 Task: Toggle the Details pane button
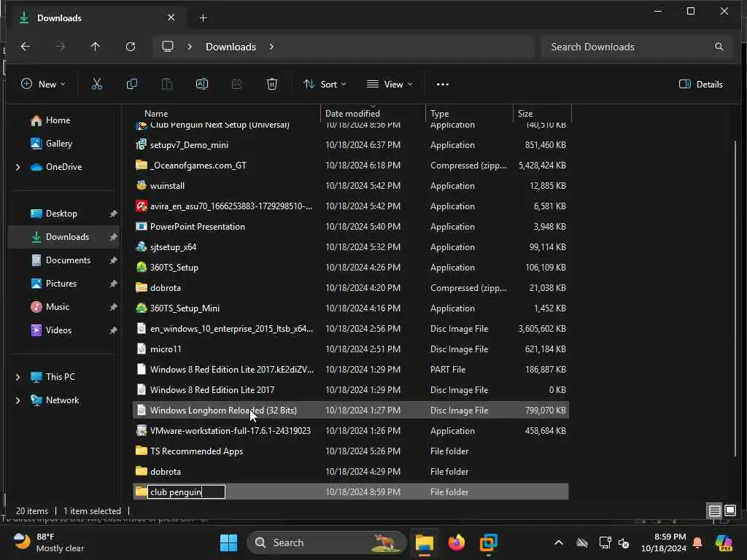(x=700, y=85)
